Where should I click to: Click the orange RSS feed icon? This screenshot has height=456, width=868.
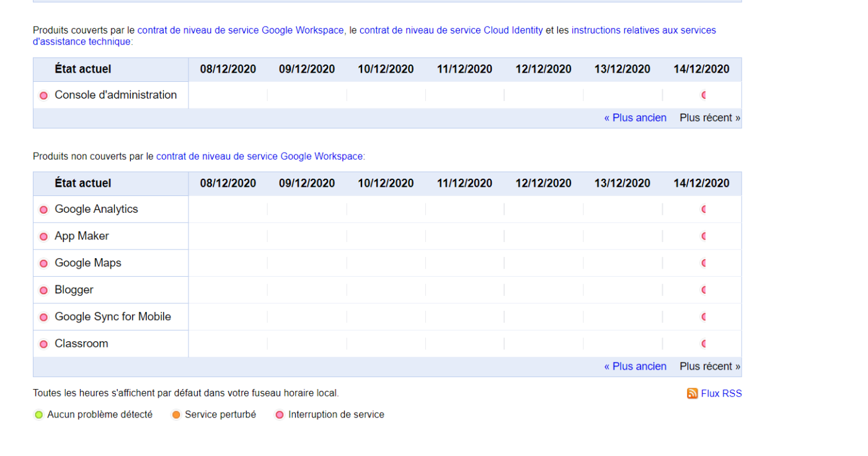point(693,393)
